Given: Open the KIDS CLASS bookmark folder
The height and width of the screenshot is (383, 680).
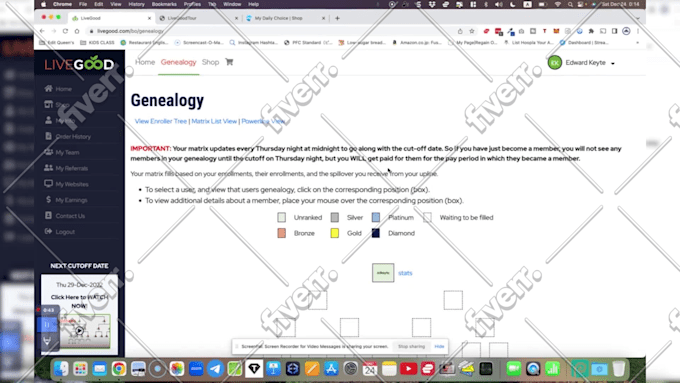Looking at the screenshot, I should click(98, 43).
